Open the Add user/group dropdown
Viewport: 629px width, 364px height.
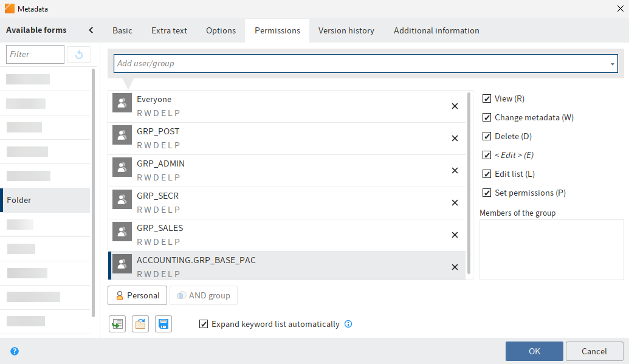(x=611, y=63)
